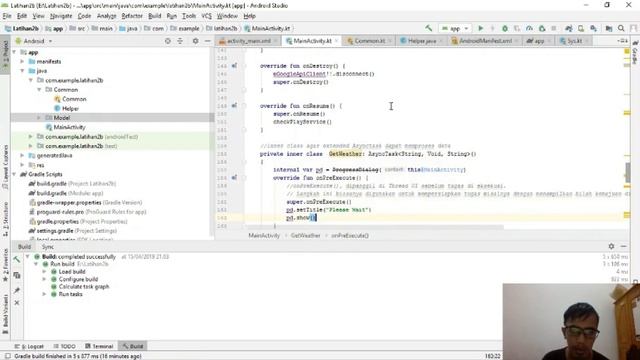This screenshot has height=360, width=640.
Task: Open the TODO tool window
Action: tap(64, 346)
